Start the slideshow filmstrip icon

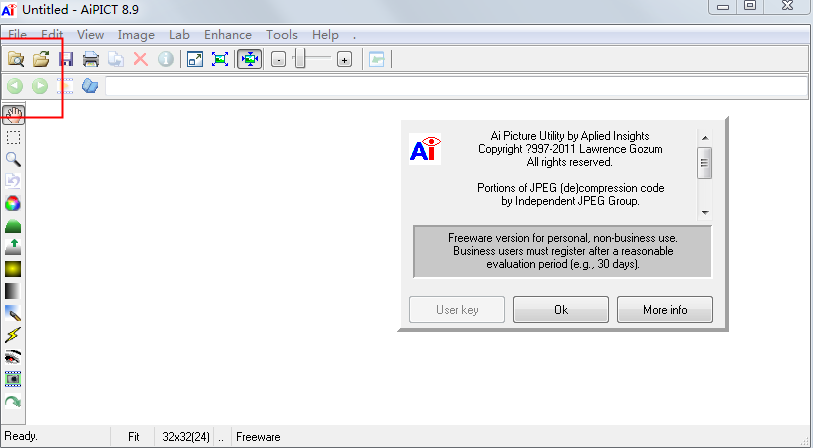[65, 86]
